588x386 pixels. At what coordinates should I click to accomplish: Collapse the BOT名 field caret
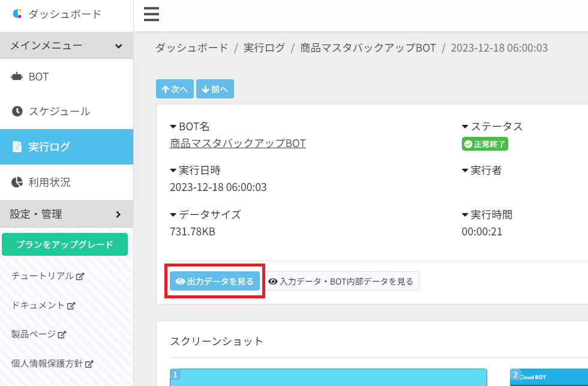(x=173, y=127)
